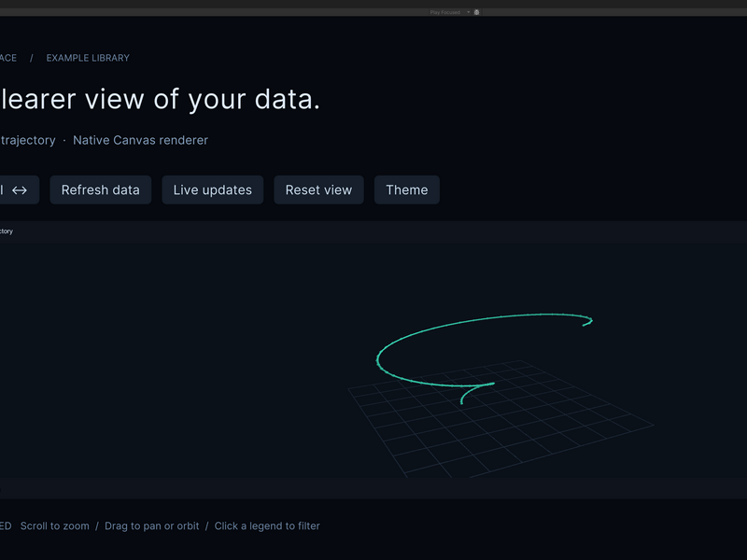The width and height of the screenshot is (747, 560).
Task: Click the bug icon beside Play Focused
Action: pos(476,12)
